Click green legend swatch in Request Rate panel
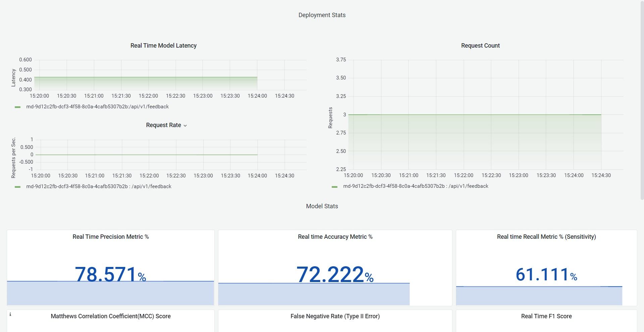Screen dimensions: 644x332 pyautogui.click(x=18, y=187)
